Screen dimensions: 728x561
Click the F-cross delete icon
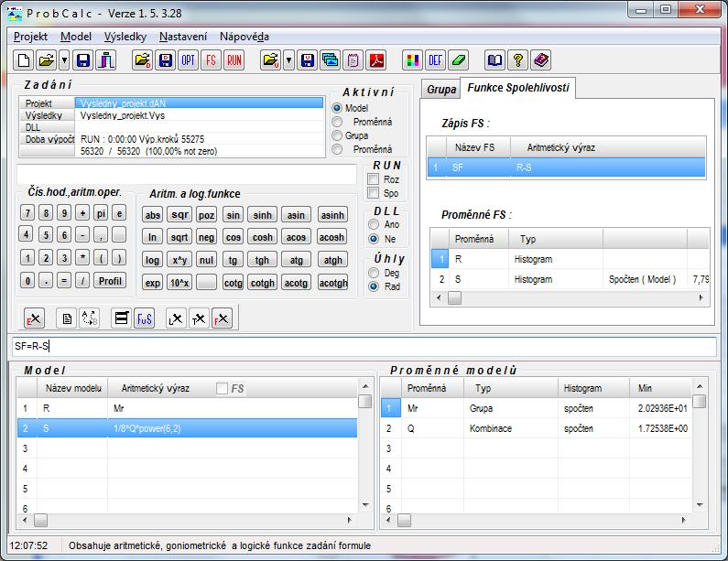(222, 318)
